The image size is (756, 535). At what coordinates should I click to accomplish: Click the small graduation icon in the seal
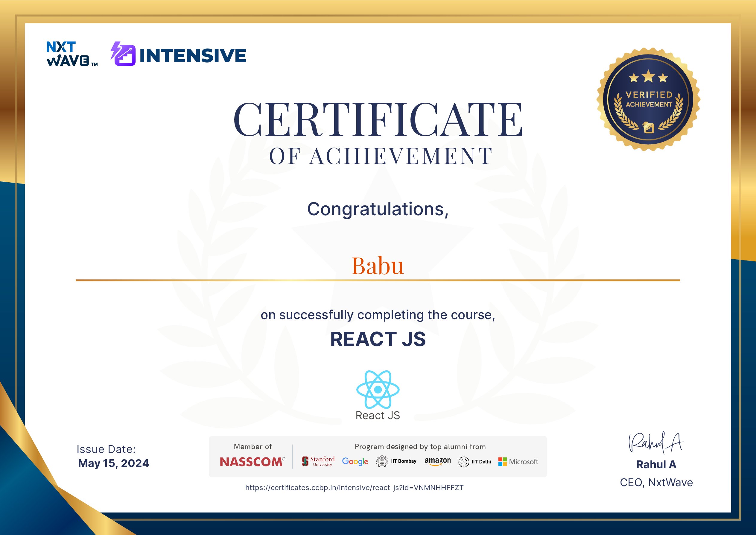tap(648, 127)
